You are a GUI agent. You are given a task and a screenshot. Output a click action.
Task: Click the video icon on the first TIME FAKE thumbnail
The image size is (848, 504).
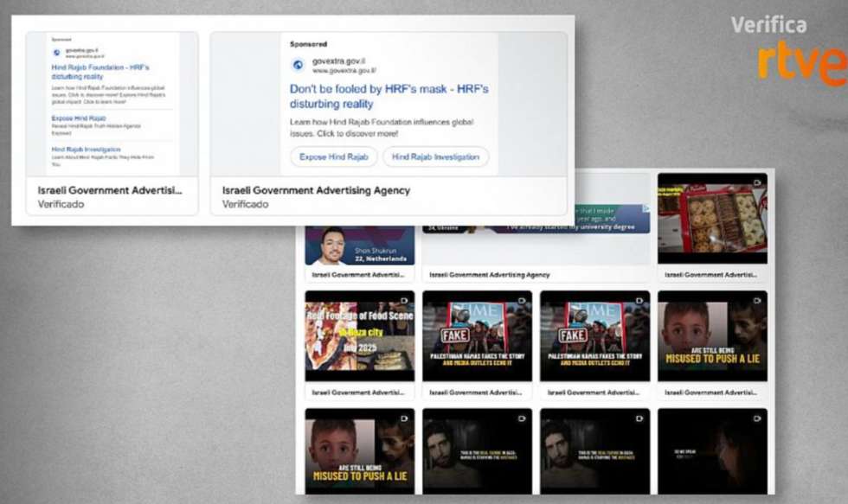(522, 300)
